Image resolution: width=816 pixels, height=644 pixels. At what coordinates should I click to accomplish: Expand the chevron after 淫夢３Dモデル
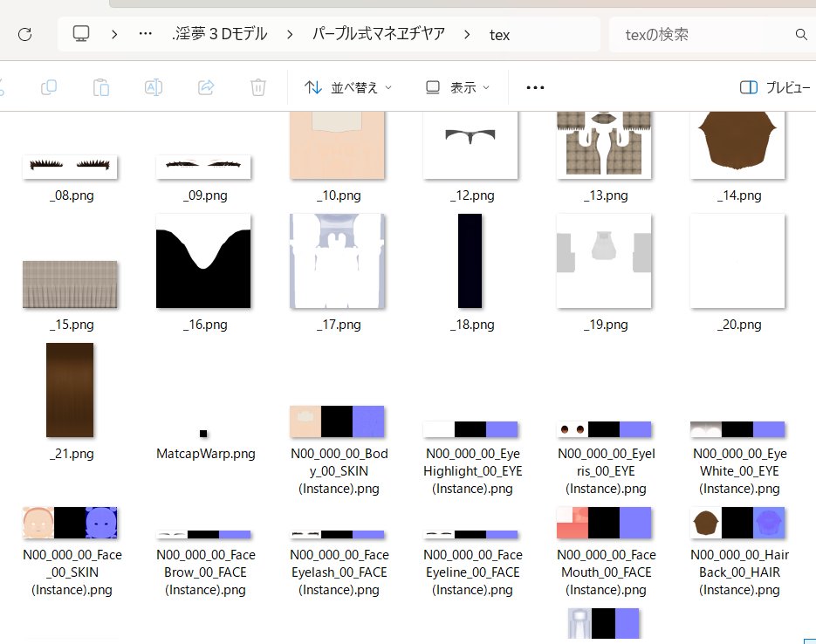tap(290, 35)
